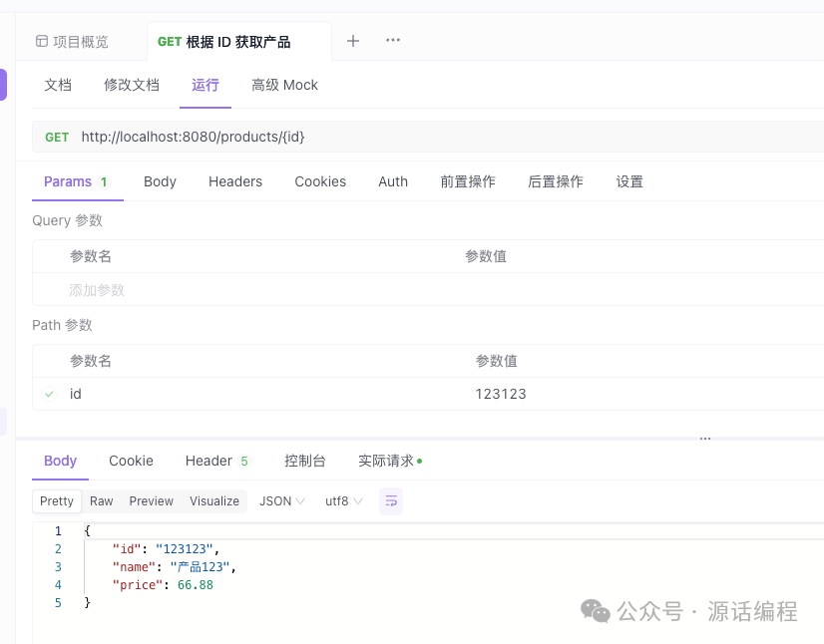The height and width of the screenshot is (644, 824).
Task: Uncheck the id path parameter
Action: pos(49,394)
